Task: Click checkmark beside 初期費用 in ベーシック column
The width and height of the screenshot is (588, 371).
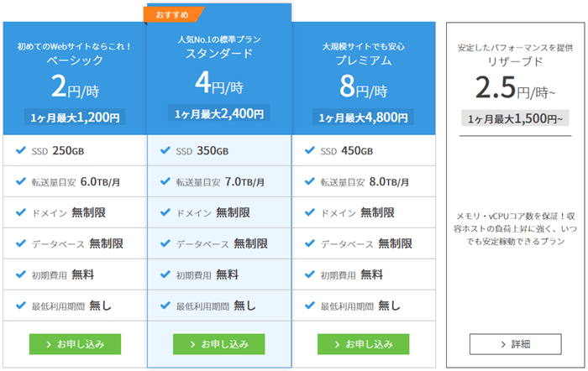Action: 21,274
